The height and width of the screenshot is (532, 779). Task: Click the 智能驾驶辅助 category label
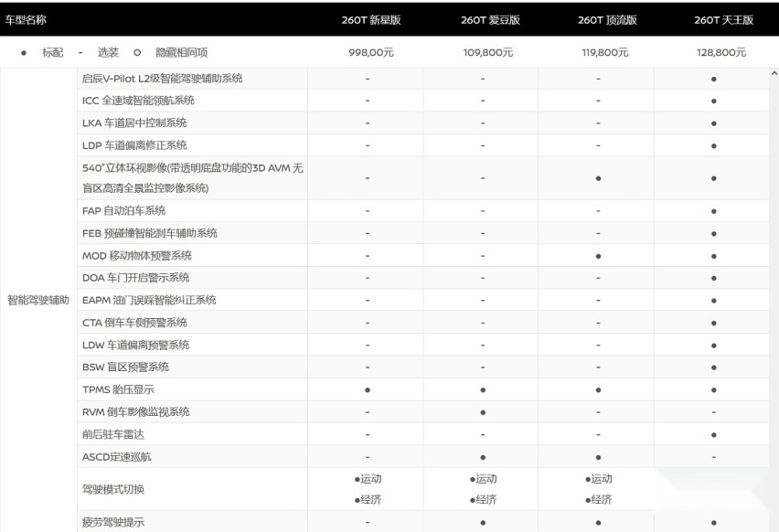pyautogui.click(x=38, y=300)
